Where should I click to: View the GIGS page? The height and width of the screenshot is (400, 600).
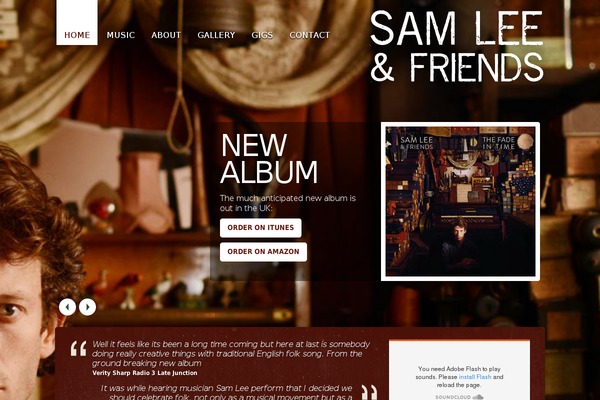262,35
